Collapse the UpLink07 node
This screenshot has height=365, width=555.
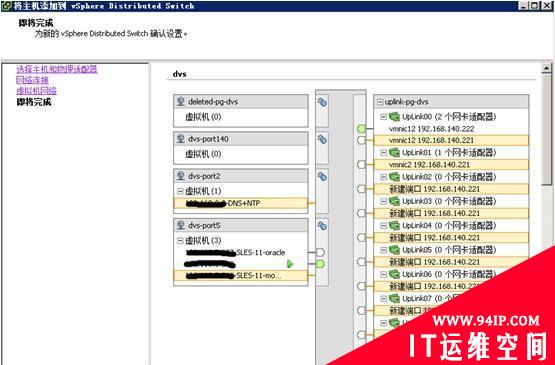click(x=384, y=298)
